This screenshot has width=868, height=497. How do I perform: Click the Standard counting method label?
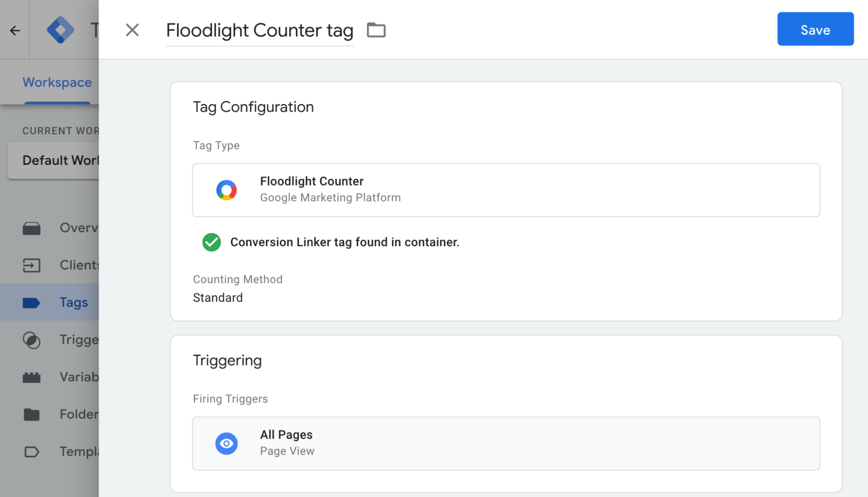pos(217,297)
